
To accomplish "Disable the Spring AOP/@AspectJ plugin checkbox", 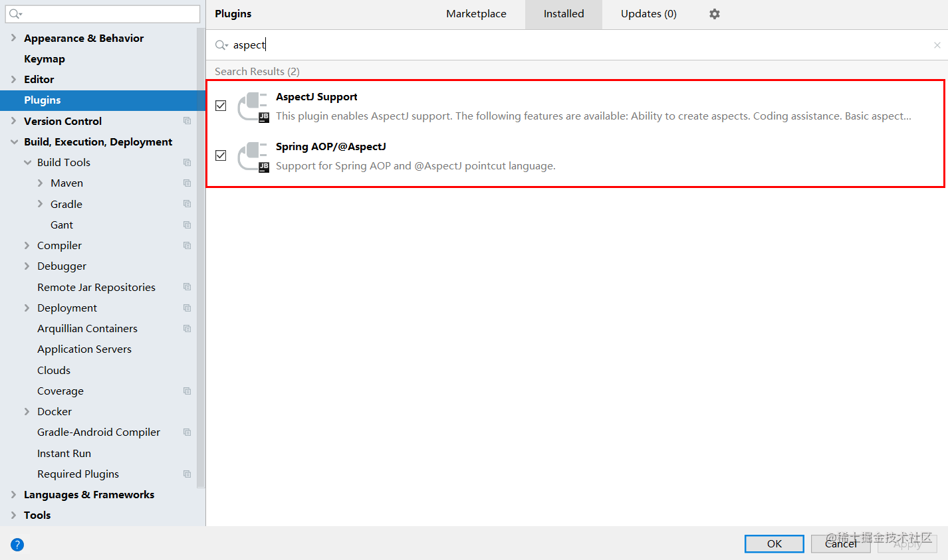I will click(x=221, y=155).
